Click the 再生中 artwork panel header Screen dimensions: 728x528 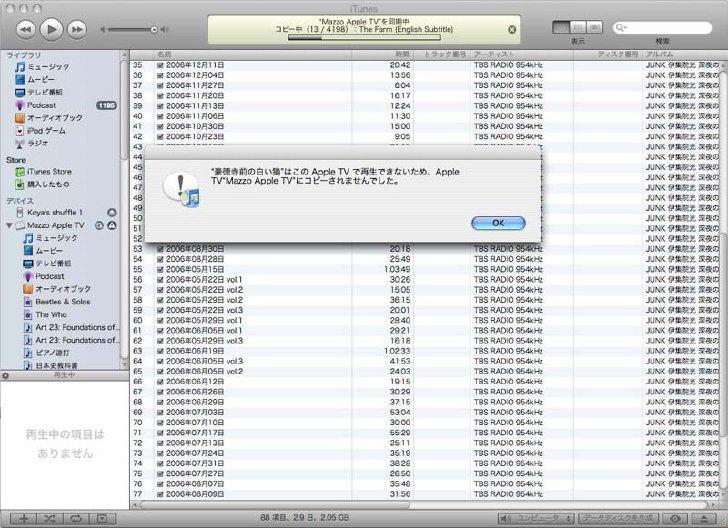click(65, 375)
